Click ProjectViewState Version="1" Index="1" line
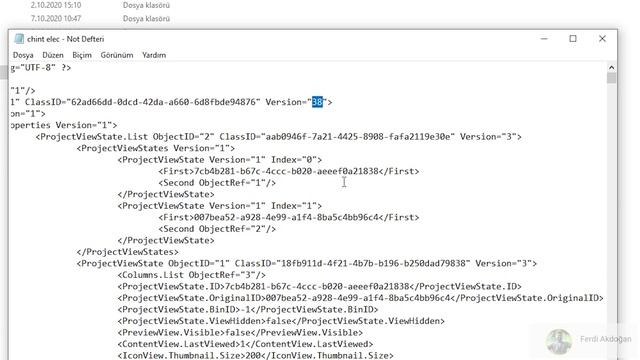This screenshot has height=360, width=640. tap(220, 206)
